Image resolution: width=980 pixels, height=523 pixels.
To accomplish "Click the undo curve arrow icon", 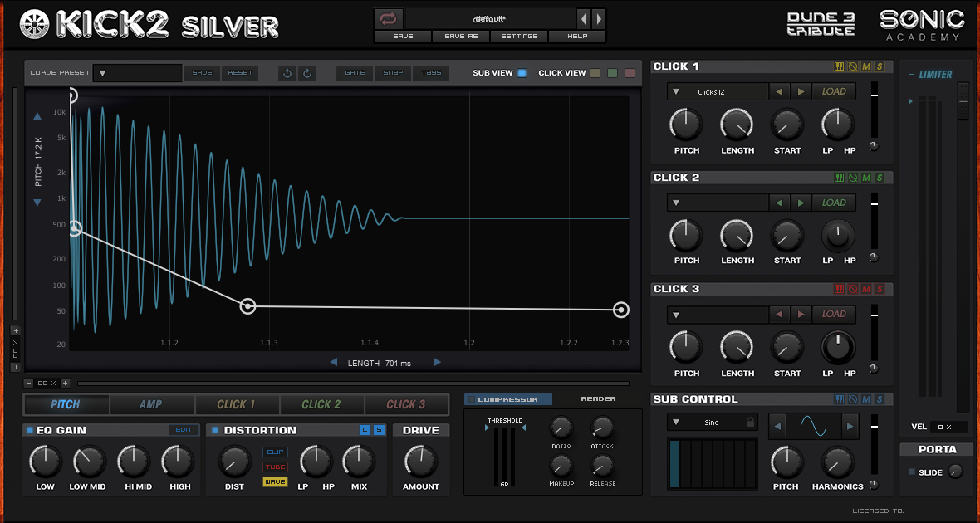I will [287, 73].
